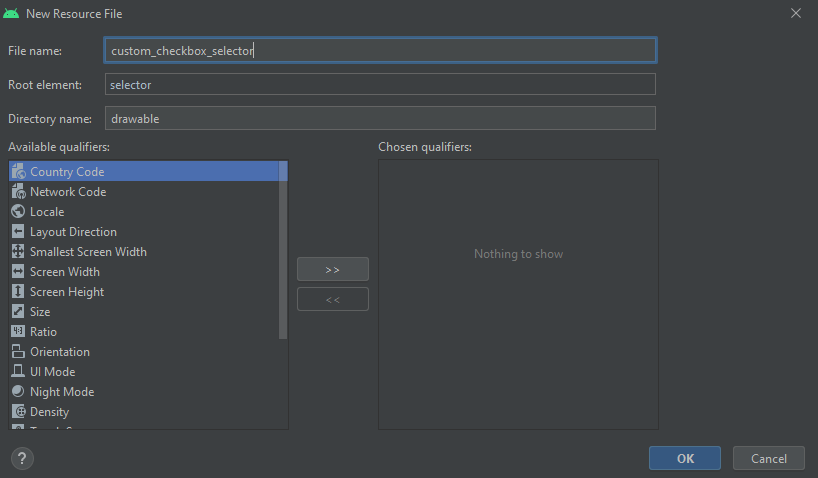Select Screen Width qualifier

pyautogui.click(x=144, y=271)
